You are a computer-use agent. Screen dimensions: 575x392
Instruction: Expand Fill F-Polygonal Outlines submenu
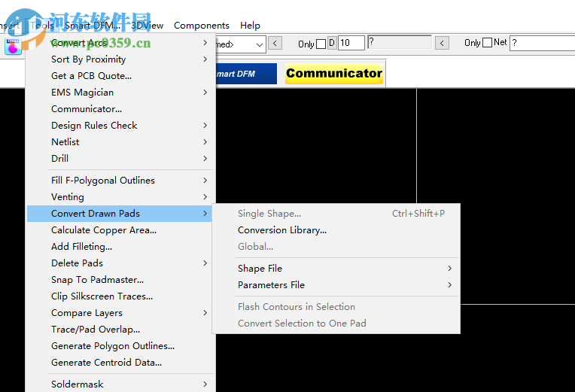pyautogui.click(x=120, y=181)
